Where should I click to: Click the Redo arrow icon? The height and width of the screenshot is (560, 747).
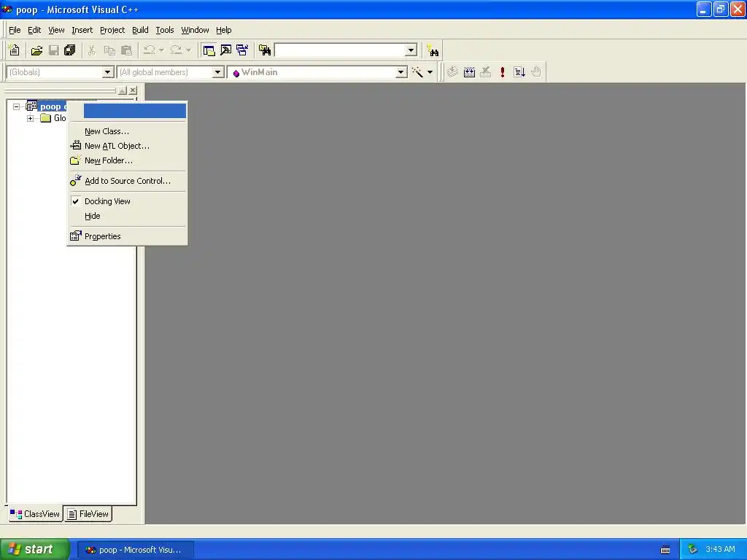pyautogui.click(x=176, y=50)
